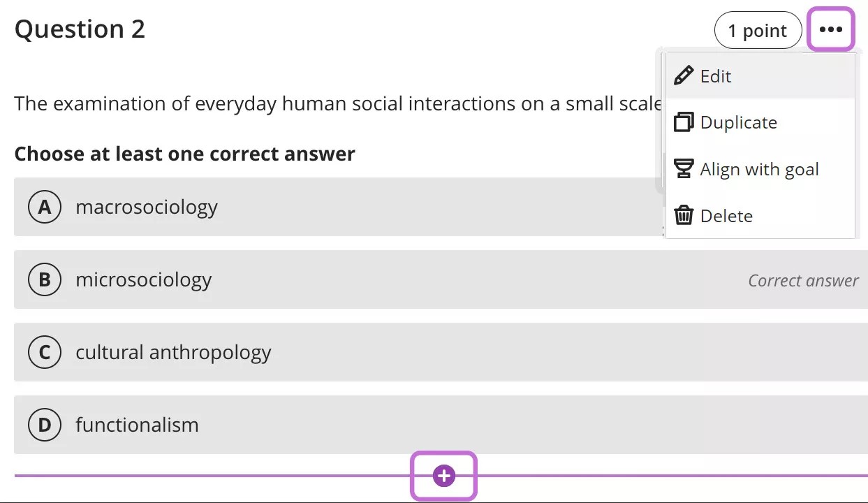Choose Duplicate from the question menu
Viewport: 868px width, 503px height.
(x=737, y=122)
